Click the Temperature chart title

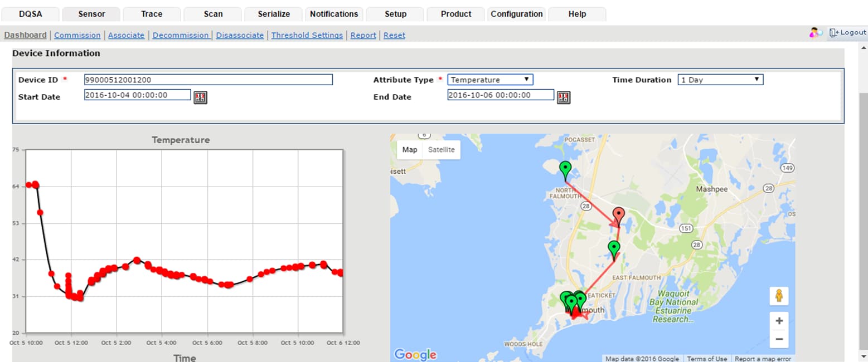click(181, 140)
